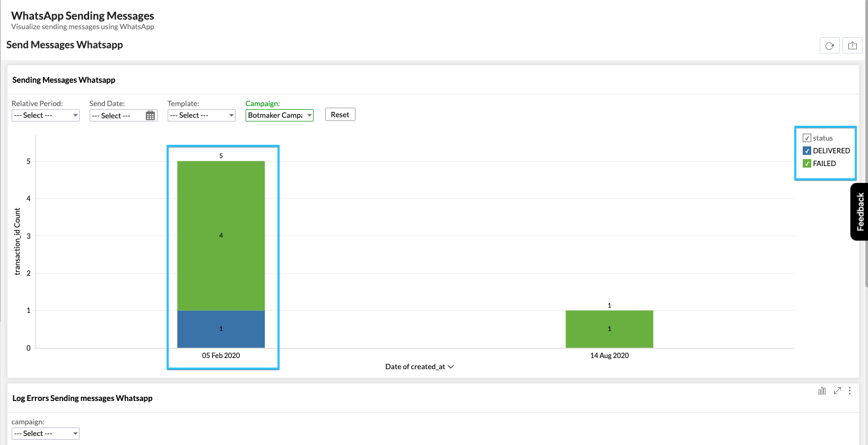Open the Log Errors three-dot menu
This screenshot has width=868, height=445.
(x=849, y=391)
